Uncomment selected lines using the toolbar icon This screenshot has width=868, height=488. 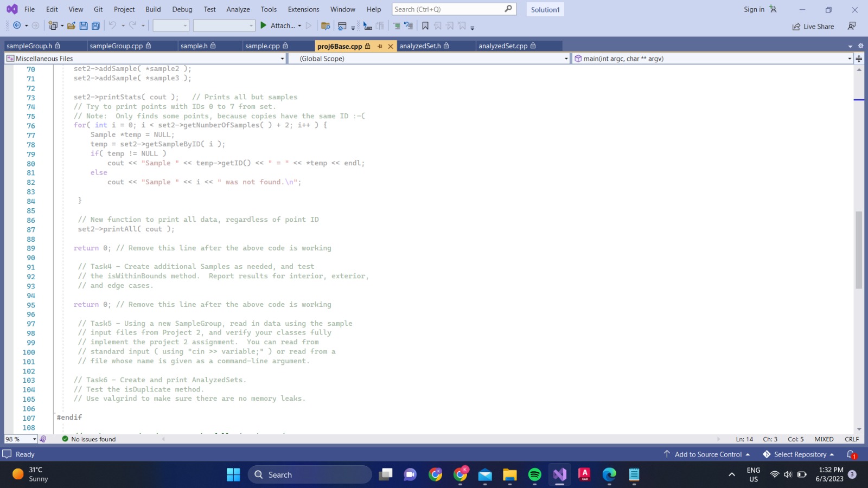pos(409,25)
